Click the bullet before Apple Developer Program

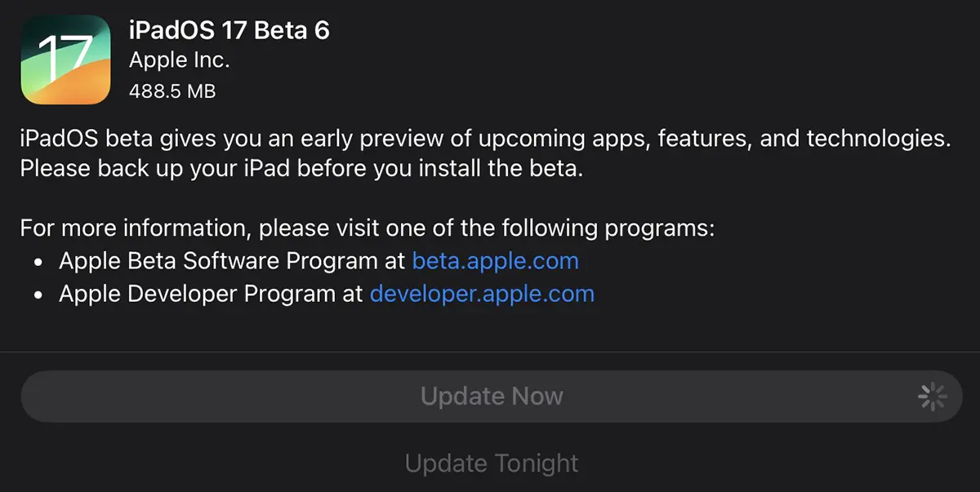(39, 295)
